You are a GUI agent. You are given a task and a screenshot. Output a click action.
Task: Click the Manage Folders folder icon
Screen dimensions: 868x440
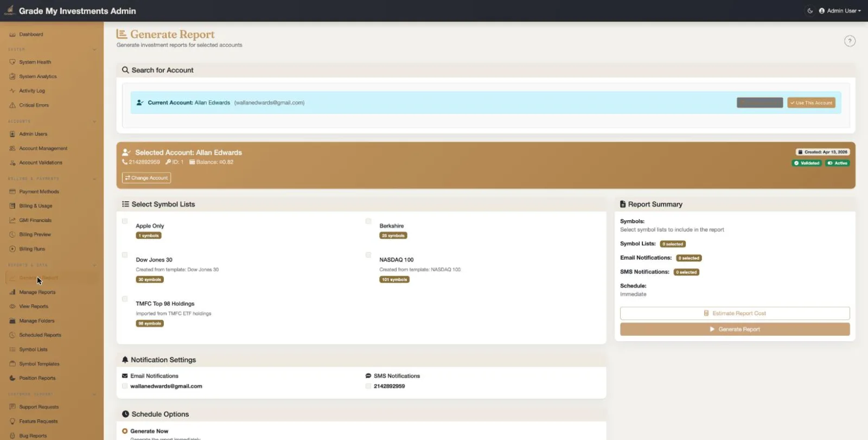12,321
